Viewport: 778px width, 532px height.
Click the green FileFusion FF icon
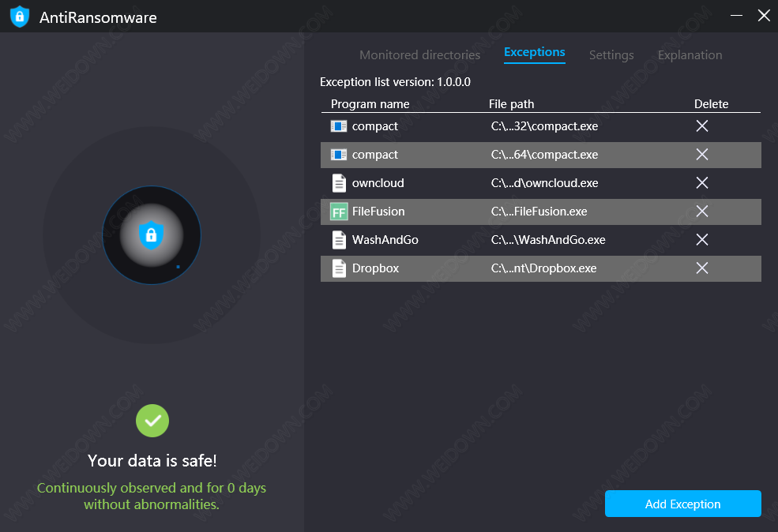coord(339,212)
